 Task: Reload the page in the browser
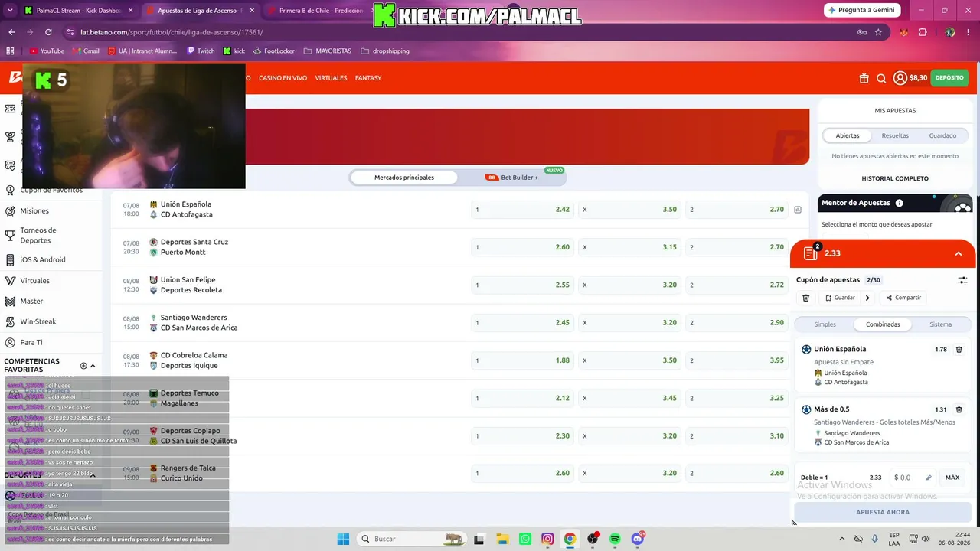[x=48, y=32]
